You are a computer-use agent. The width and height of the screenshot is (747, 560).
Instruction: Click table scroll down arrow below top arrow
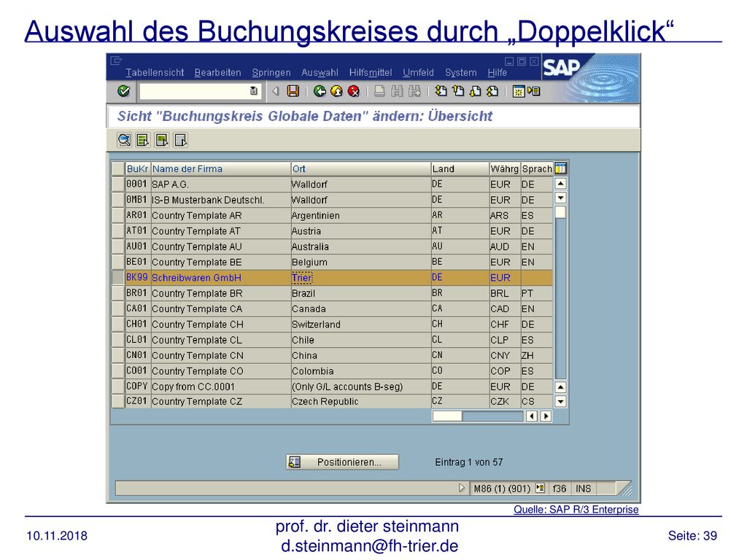tap(561, 198)
